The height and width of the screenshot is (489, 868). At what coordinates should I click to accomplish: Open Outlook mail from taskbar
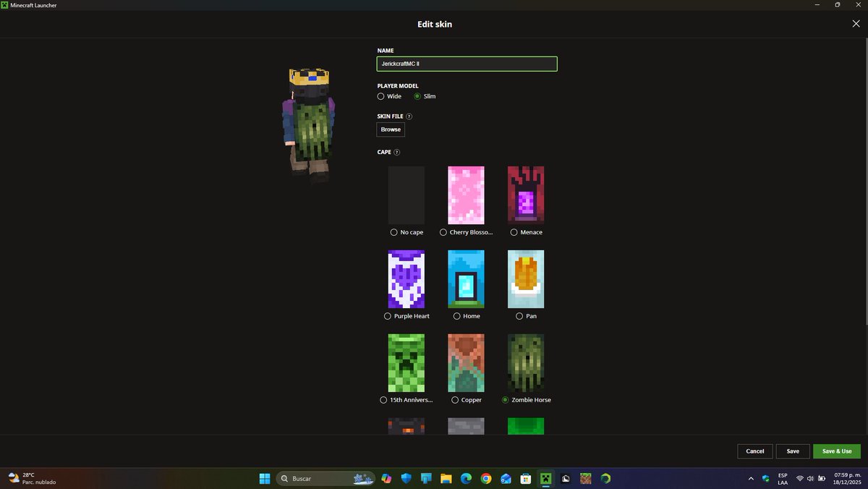pyautogui.click(x=506, y=478)
